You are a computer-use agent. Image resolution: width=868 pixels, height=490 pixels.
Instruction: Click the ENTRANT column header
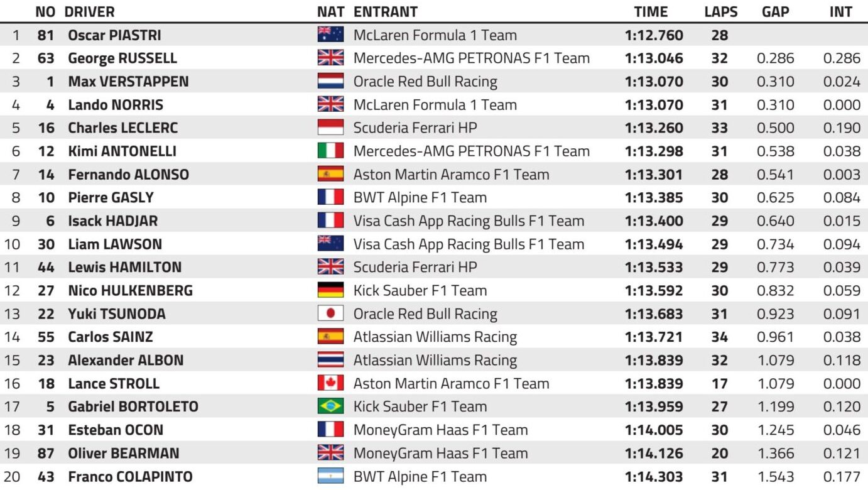pyautogui.click(x=386, y=11)
